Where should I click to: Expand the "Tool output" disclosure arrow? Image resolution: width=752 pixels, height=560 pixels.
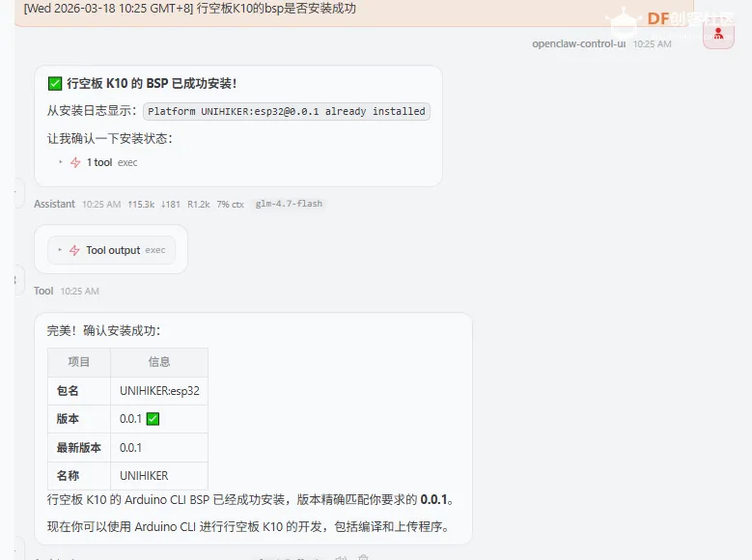(x=60, y=250)
